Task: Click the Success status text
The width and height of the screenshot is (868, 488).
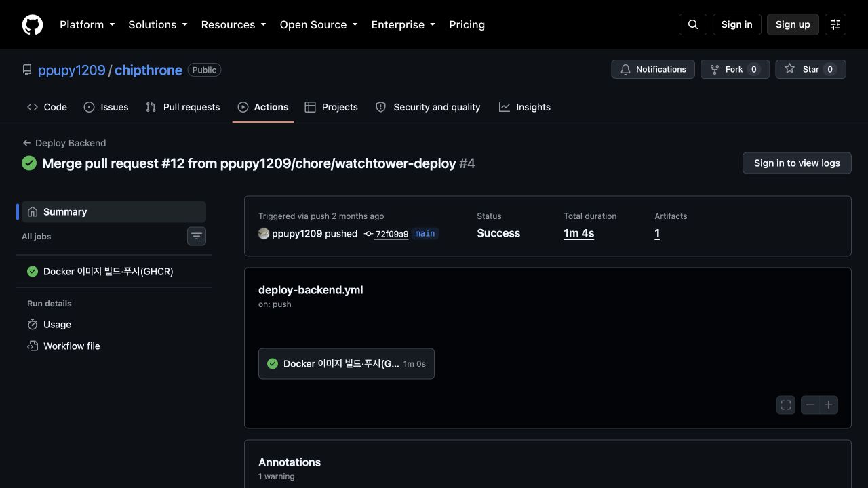Action: [498, 233]
